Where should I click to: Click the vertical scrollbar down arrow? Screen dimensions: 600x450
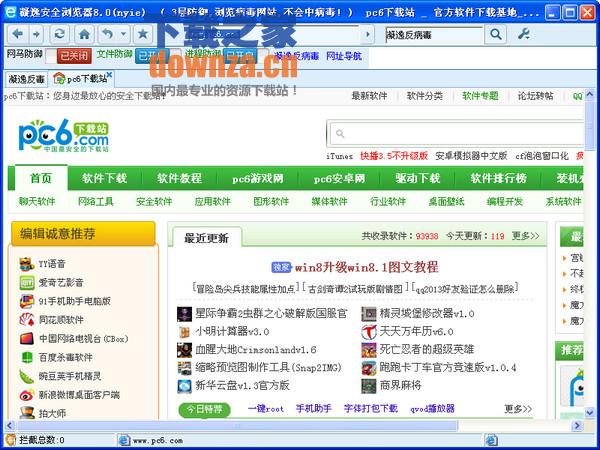point(590,412)
